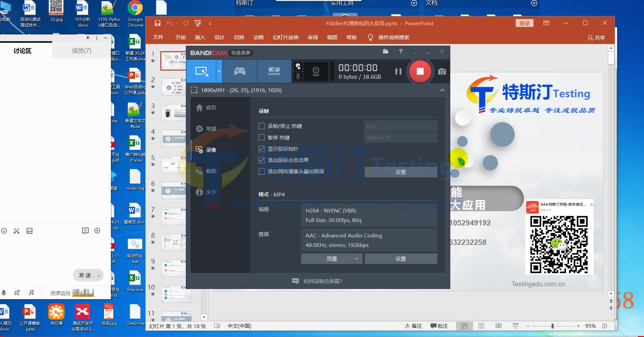Open 首页 section in Bandicam sidebar

pyautogui.click(x=206, y=107)
